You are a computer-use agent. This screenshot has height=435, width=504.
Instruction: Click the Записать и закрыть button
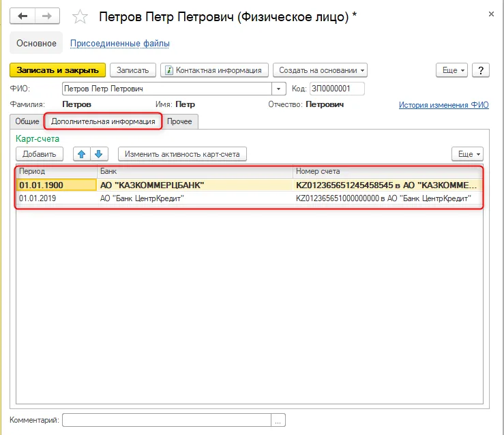click(x=57, y=70)
